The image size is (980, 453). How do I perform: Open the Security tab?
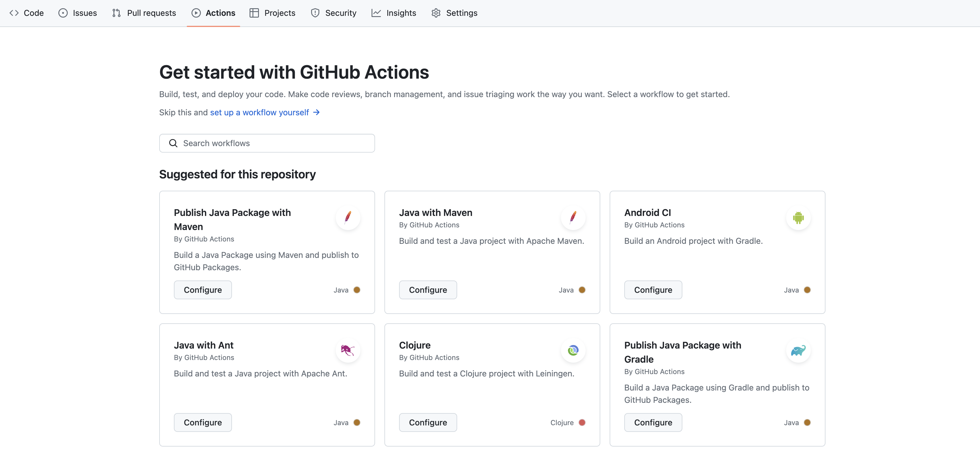click(334, 13)
